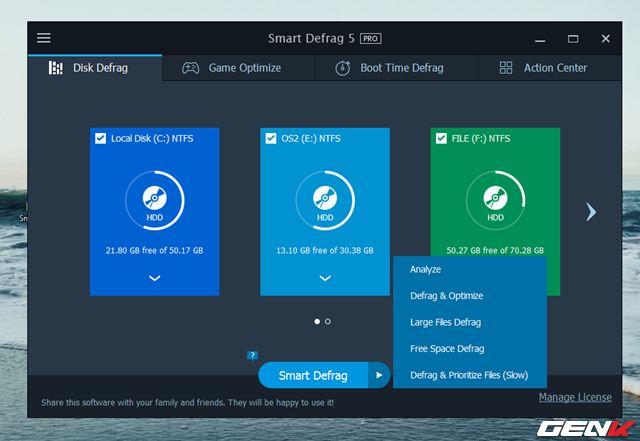Image resolution: width=640 pixels, height=441 pixels.
Task: Select Free Space Defrag menu item
Action: [x=470, y=349]
